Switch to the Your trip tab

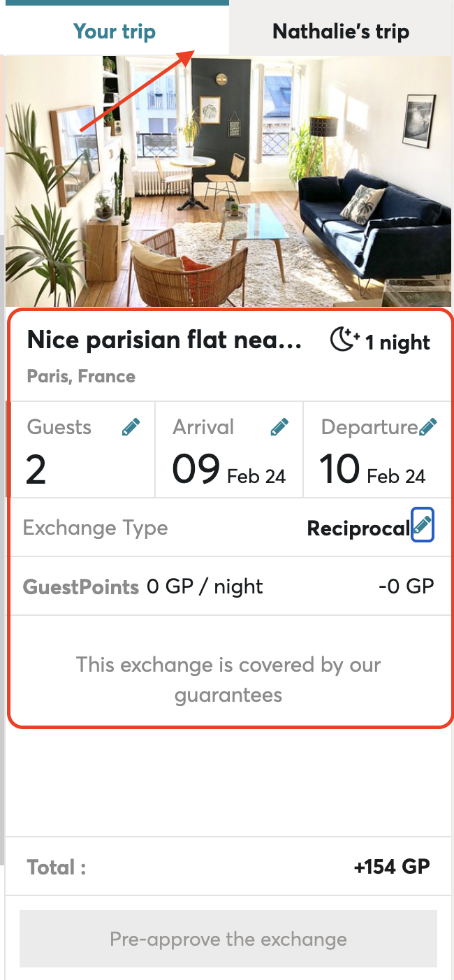pos(115,31)
